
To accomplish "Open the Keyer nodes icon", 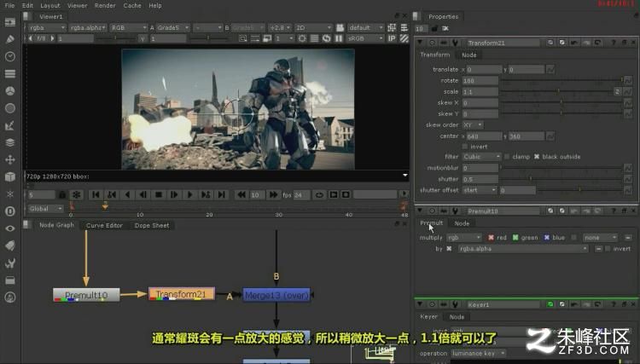I will 10,125.
